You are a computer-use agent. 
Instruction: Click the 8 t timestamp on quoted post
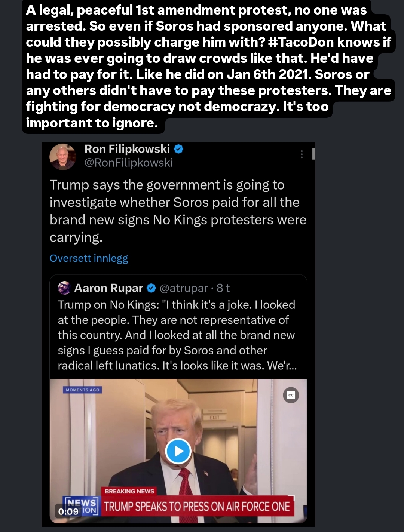[x=223, y=288]
